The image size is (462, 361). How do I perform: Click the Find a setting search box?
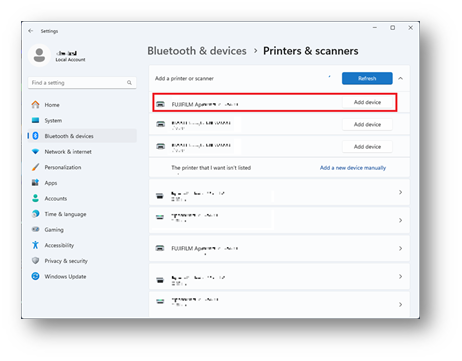(82, 82)
